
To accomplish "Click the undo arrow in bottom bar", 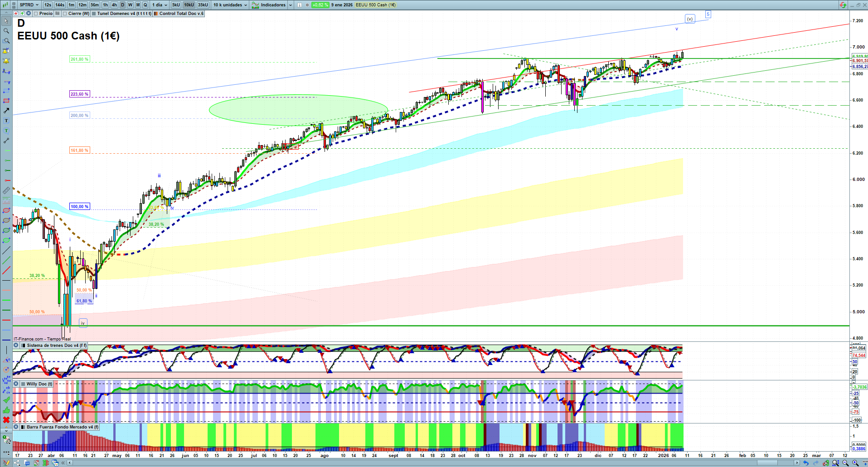I will (805, 463).
